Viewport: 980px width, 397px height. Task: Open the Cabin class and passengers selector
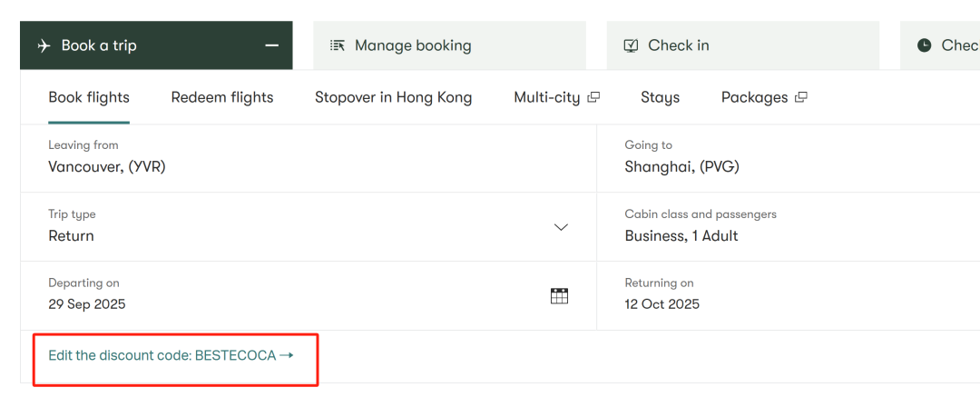click(x=780, y=227)
